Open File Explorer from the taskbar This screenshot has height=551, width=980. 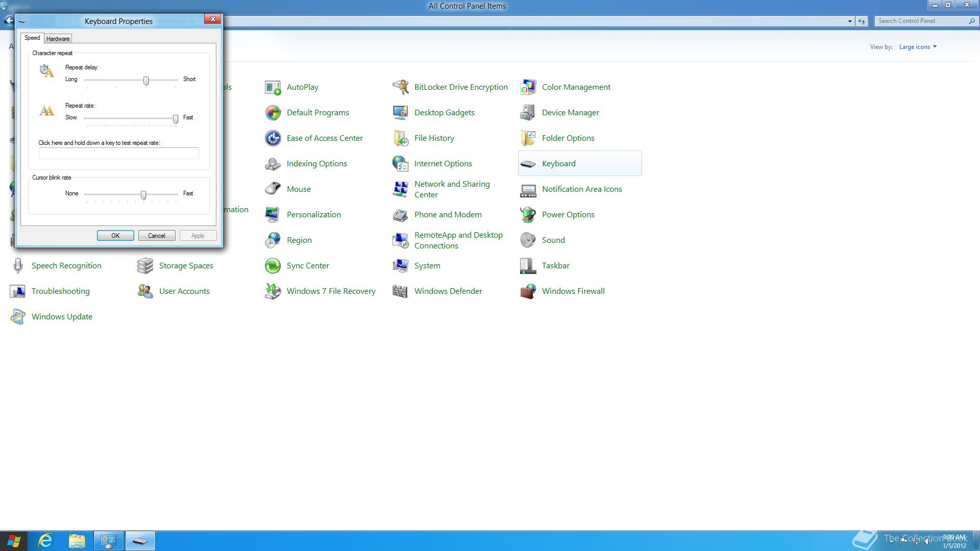click(x=77, y=541)
